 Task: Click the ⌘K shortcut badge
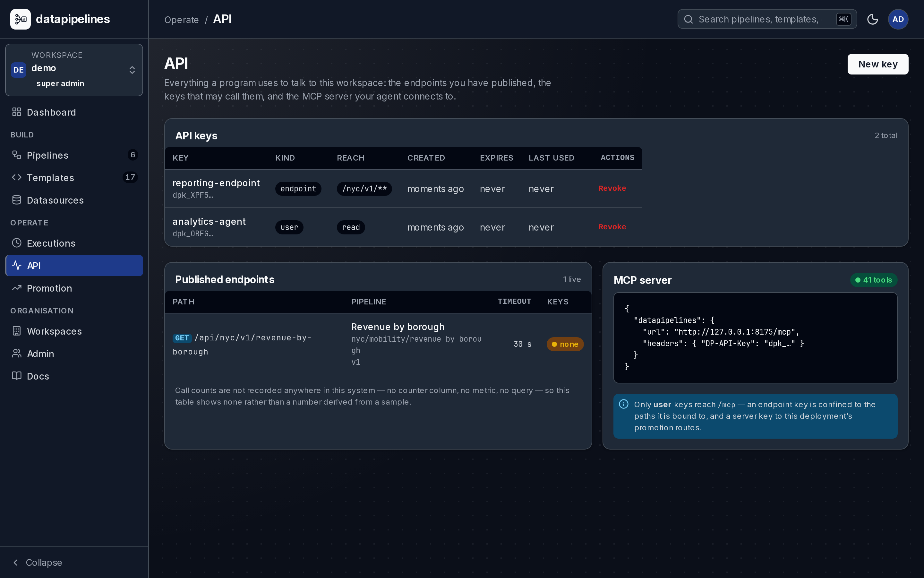(843, 19)
